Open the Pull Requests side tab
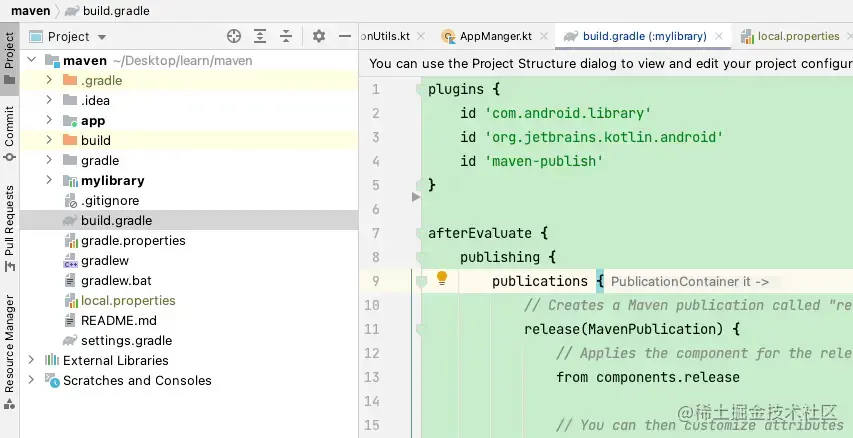 pos(9,229)
